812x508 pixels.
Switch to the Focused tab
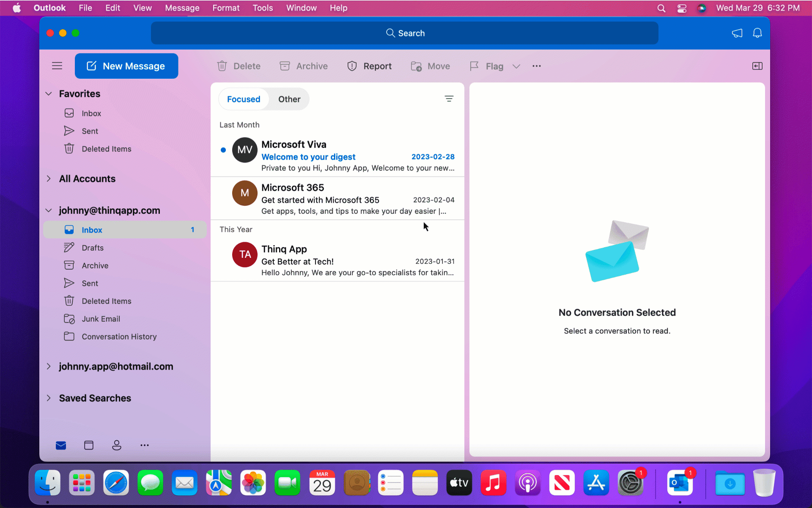(244, 99)
